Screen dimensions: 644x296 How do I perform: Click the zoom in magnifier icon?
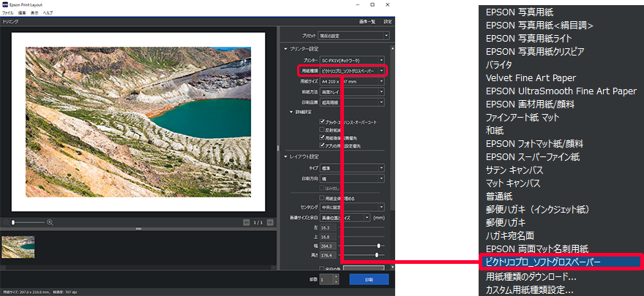point(50,221)
